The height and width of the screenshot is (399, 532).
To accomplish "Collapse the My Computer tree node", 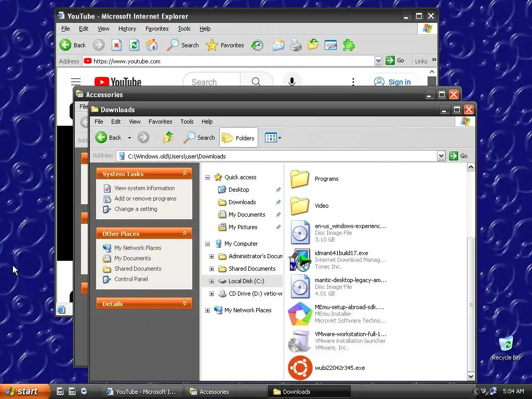I will click(207, 244).
